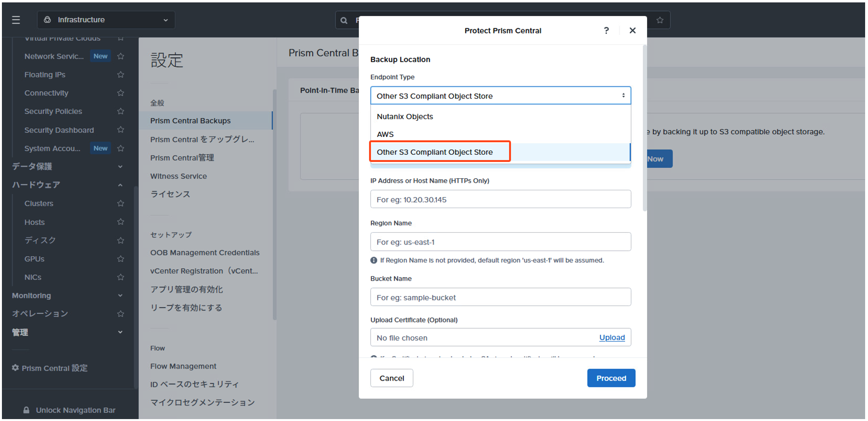Image resolution: width=868 pixels, height=421 pixels.
Task: Click the Bucket Name input field
Action: click(x=500, y=297)
